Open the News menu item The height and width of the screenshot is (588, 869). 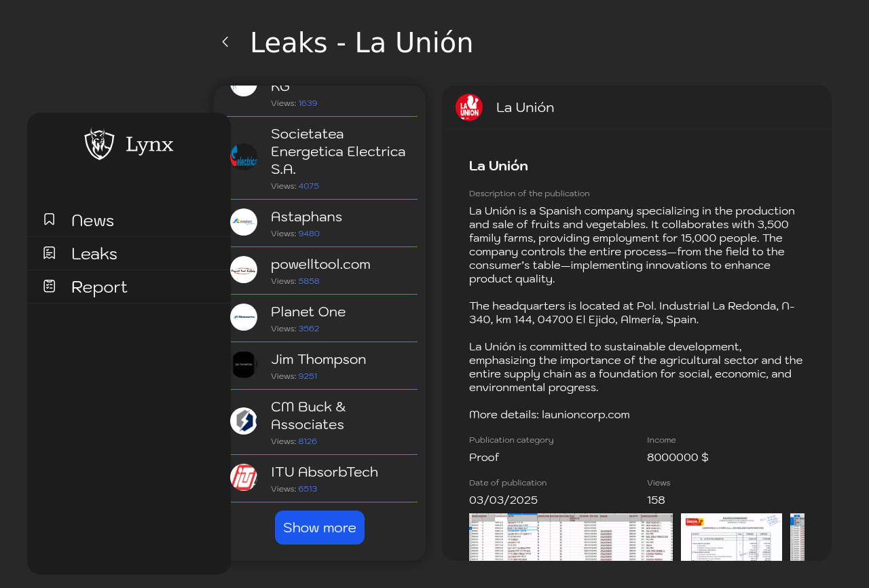129,220
